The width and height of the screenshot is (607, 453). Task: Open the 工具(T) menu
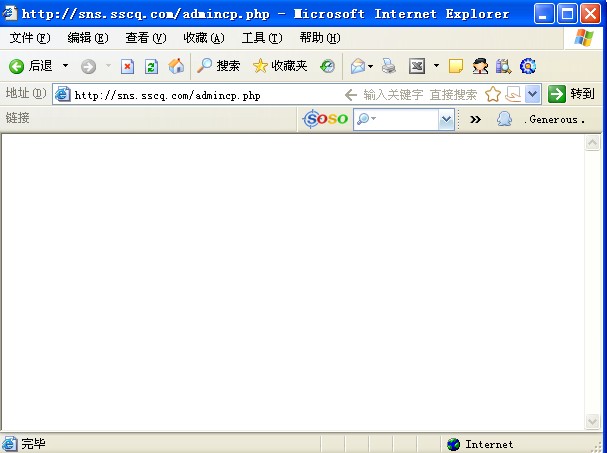[x=262, y=38]
